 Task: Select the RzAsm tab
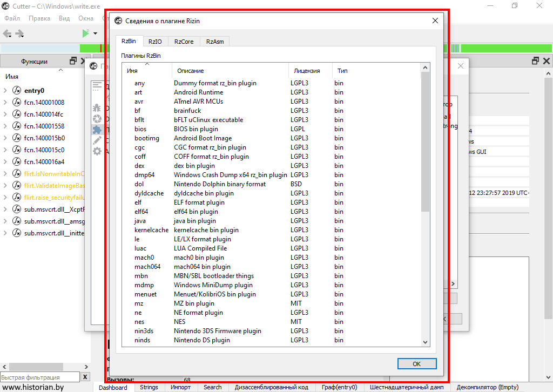point(214,42)
